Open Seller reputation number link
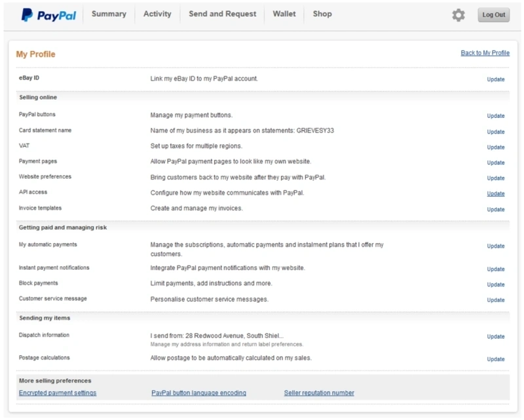524x420 pixels. point(319,393)
